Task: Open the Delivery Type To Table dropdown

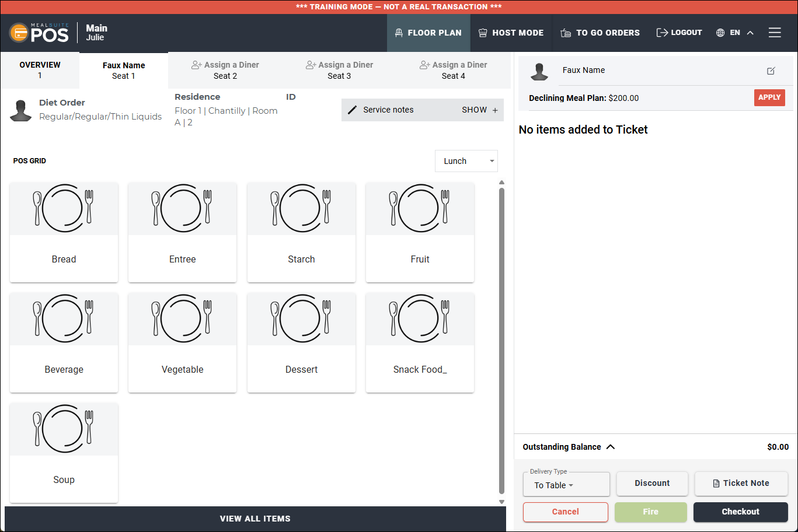Action: pos(566,484)
